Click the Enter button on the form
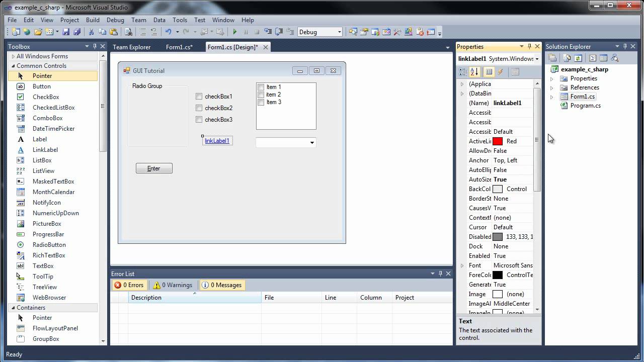Screen dimensions: 644x362 tap(154, 168)
